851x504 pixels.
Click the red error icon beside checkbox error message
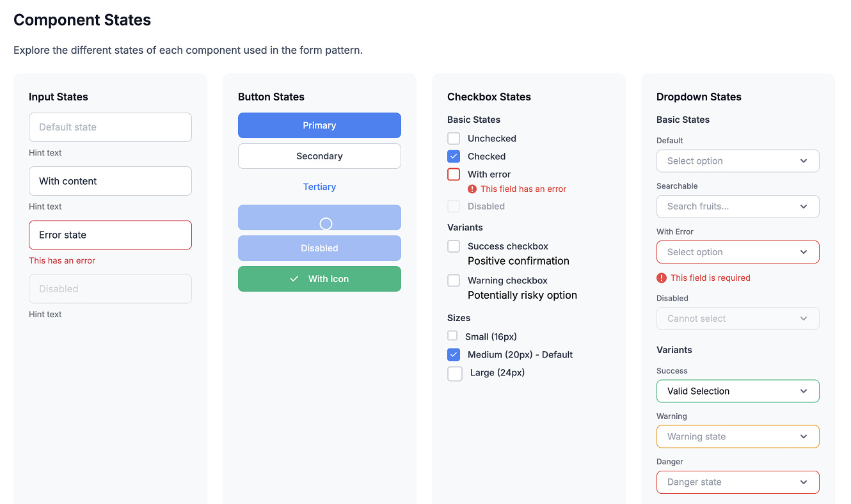pos(472,189)
